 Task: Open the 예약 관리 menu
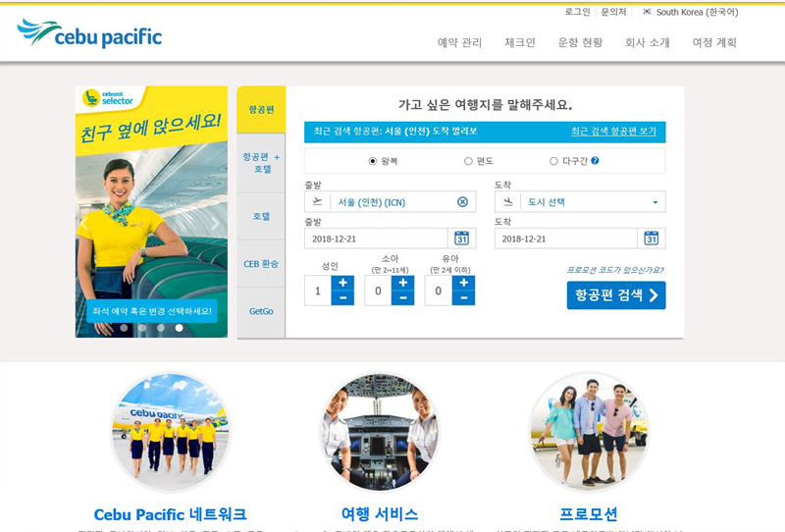click(459, 42)
